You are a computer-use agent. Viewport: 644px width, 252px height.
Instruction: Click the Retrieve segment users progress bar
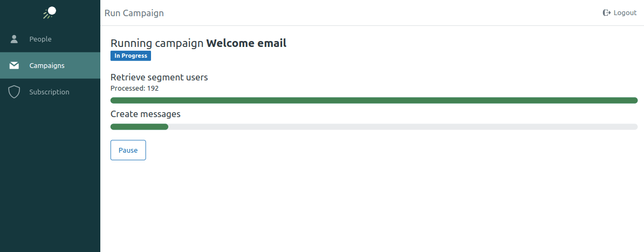374,100
